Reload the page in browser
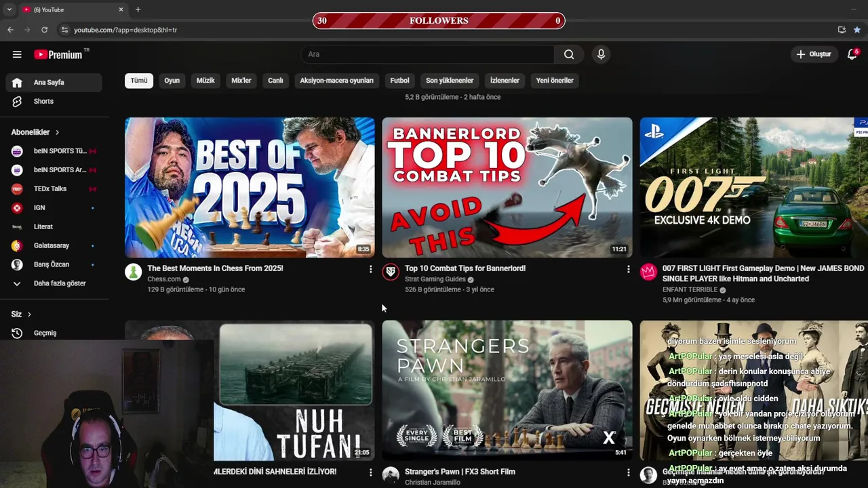The height and width of the screenshot is (488, 868). click(44, 30)
